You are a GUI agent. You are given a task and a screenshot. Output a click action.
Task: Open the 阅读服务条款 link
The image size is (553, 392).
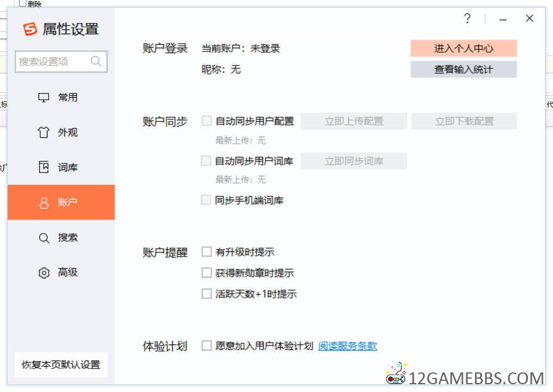click(348, 346)
